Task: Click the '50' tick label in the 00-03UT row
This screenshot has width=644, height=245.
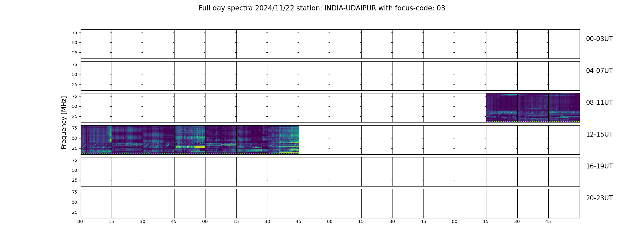Action: [x=75, y=43]
